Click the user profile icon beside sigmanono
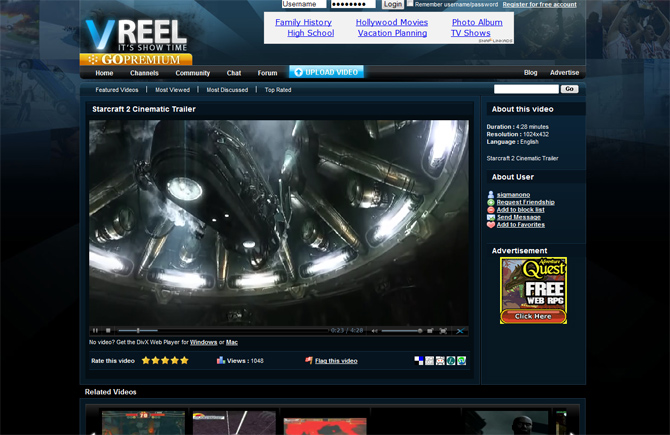The width and height of the screenshot is (670, 435). click(491, 195)
